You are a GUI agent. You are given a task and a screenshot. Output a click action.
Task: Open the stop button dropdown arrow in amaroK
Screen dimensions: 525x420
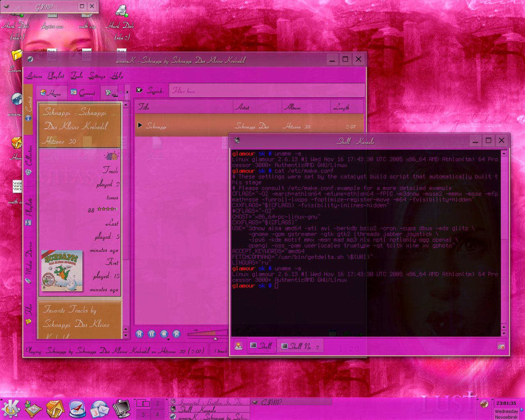(168, 339)
